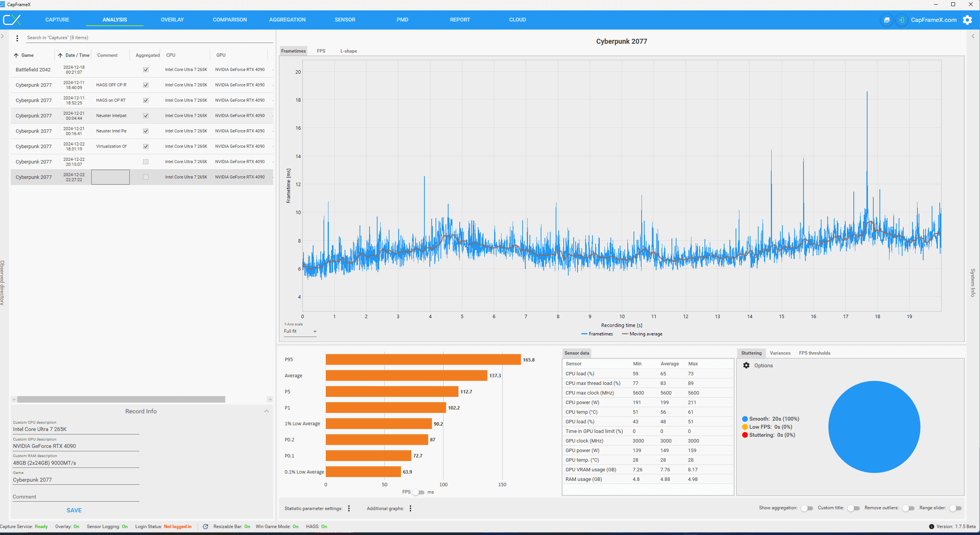
Task: Select the L-shape graph tab
Action: [348, 51]
